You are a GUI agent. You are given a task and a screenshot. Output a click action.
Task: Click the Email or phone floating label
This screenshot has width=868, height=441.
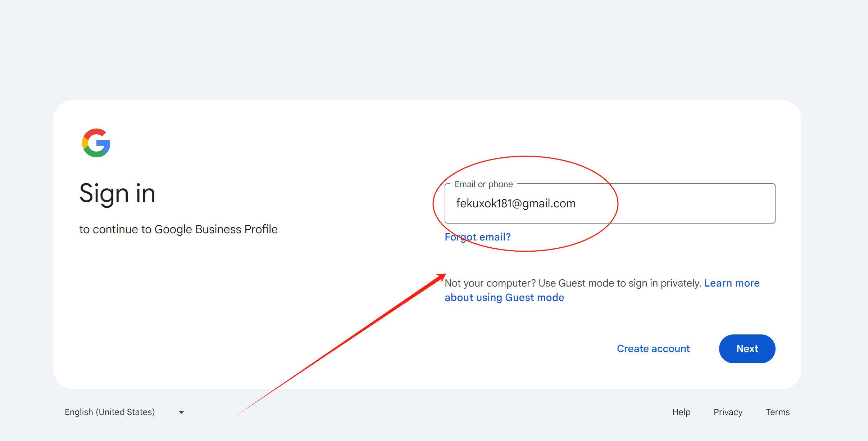(483, 184)
